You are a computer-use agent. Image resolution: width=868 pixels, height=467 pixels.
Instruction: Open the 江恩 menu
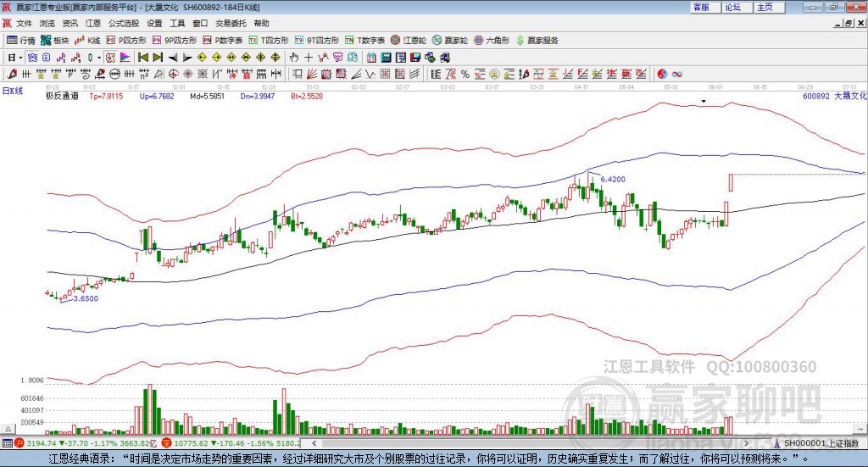(93, 23)
